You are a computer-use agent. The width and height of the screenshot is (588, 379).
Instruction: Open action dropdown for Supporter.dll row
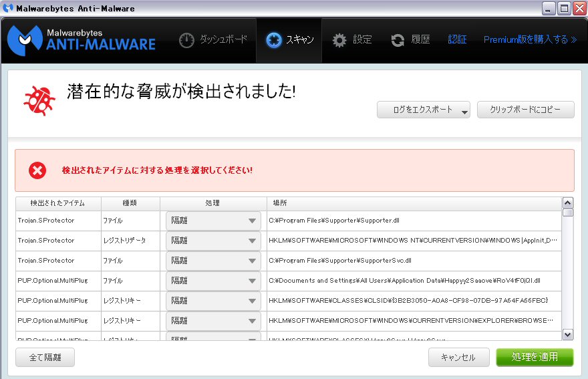click(x=213, y=221)
